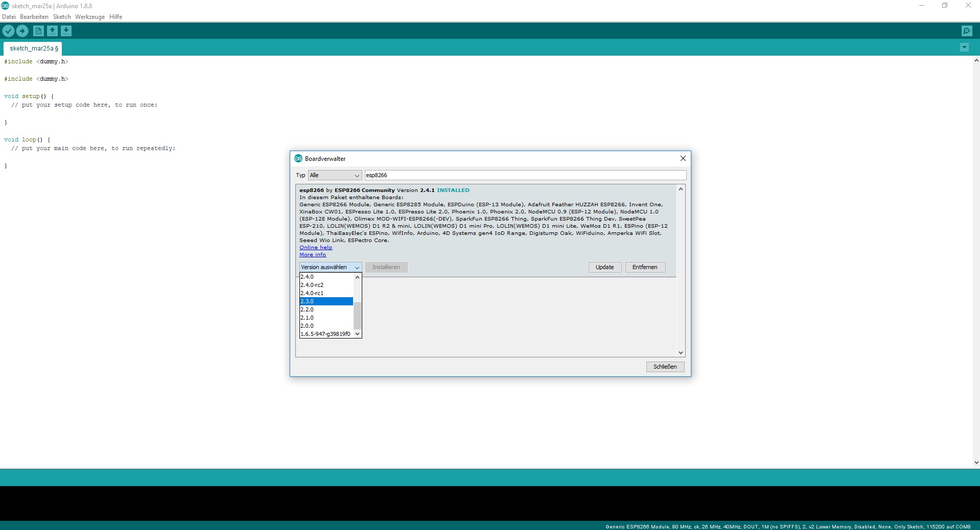Select version 2.4.0 in the list
The width and height of the screenshot is (980, 530).
pos(326,277)
